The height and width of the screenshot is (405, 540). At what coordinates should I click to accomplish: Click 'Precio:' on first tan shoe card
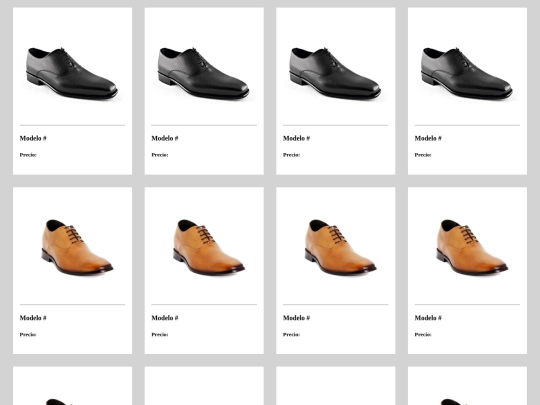coord(28,334)
